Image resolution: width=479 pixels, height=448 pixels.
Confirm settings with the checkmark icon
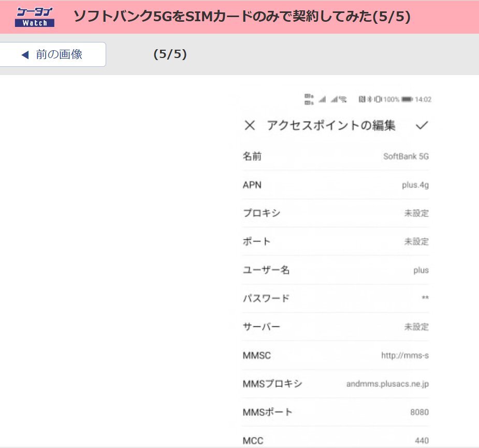[422, 126]
